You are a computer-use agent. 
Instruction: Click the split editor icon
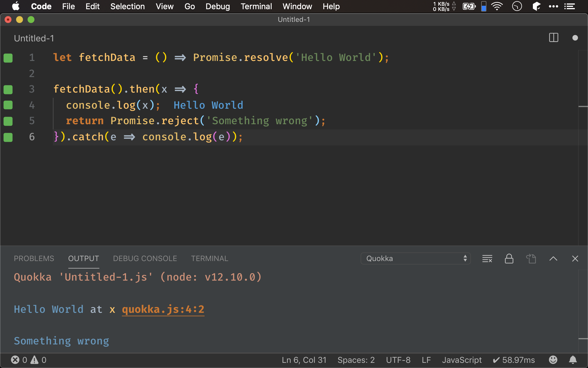pos(554,38)
